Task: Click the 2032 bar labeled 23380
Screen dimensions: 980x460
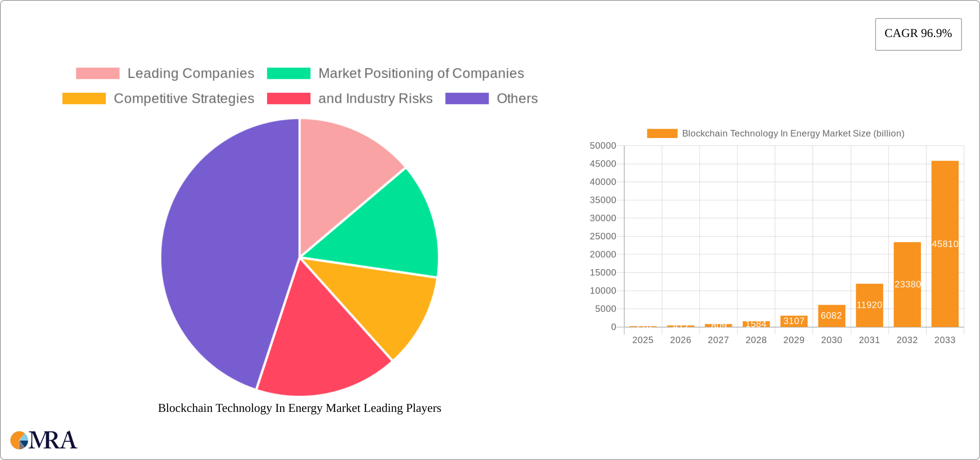Action: pos(907,285)
